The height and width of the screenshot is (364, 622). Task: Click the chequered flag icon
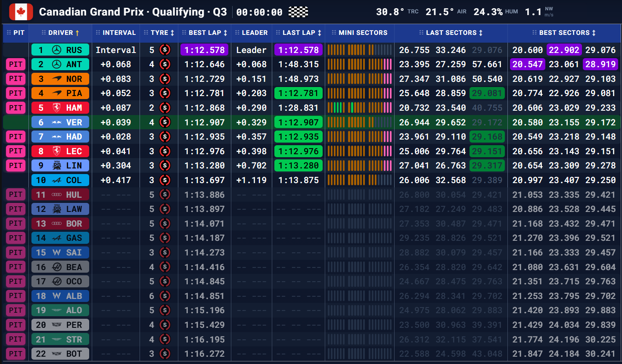tap(298, 12)
